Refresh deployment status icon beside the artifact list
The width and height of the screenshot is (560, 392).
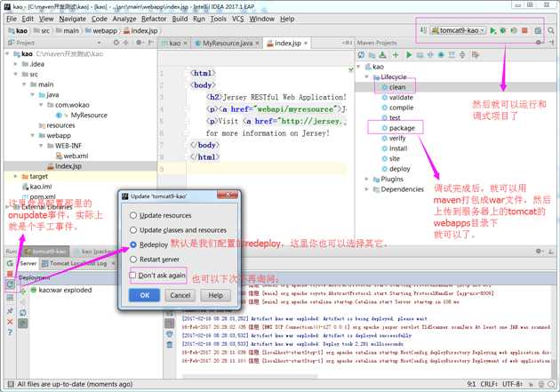coord(23,313)
